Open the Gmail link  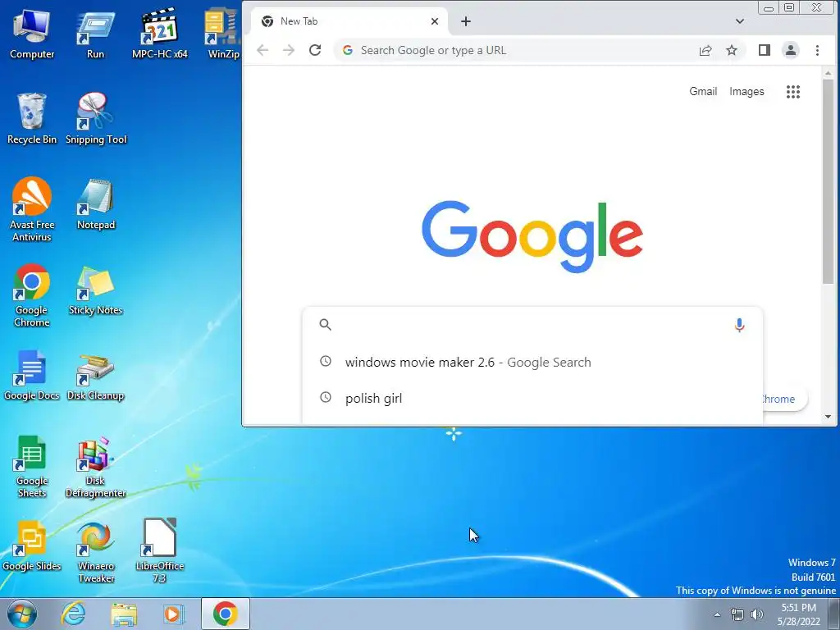click(703, 92)
